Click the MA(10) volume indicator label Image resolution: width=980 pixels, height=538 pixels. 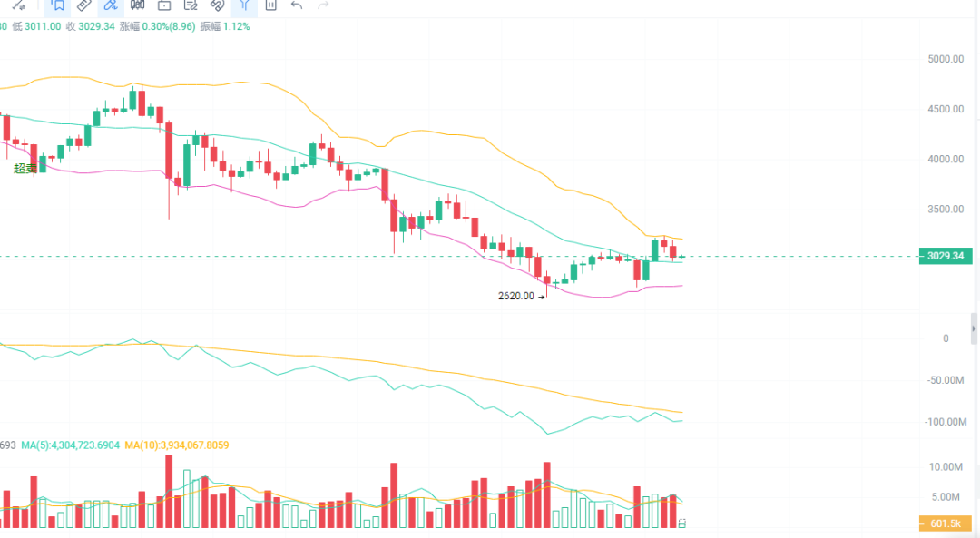coord(177,445)
